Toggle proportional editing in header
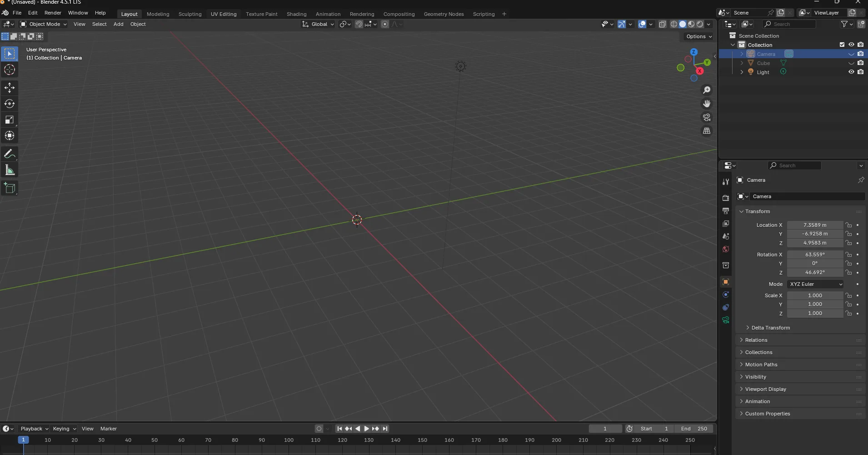 [x=385, y=24]
